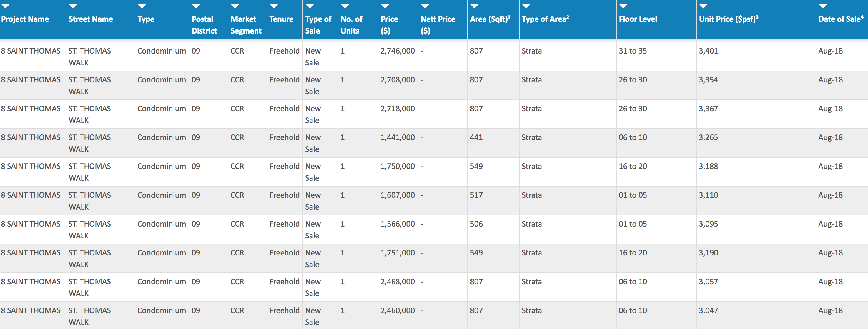Screen dimensions: 868x329
Task: Select area cell 506
Action: 476,224
